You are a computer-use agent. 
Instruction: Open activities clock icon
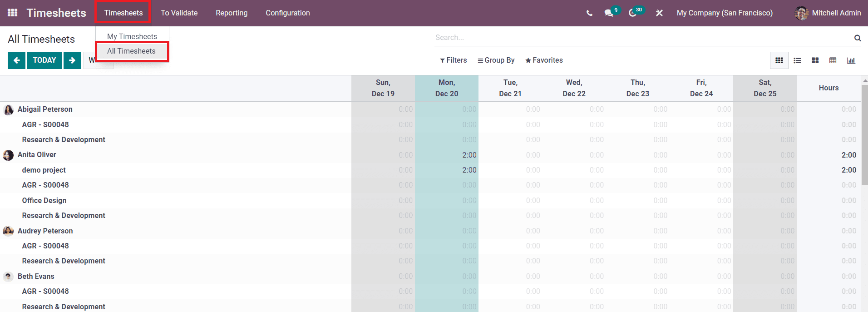[632, 13]
